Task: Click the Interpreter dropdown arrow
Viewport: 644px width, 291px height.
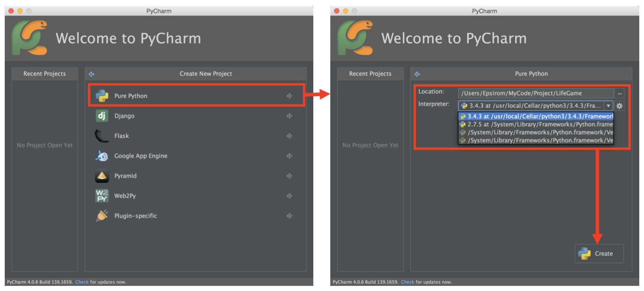Action: click(608, 106)
